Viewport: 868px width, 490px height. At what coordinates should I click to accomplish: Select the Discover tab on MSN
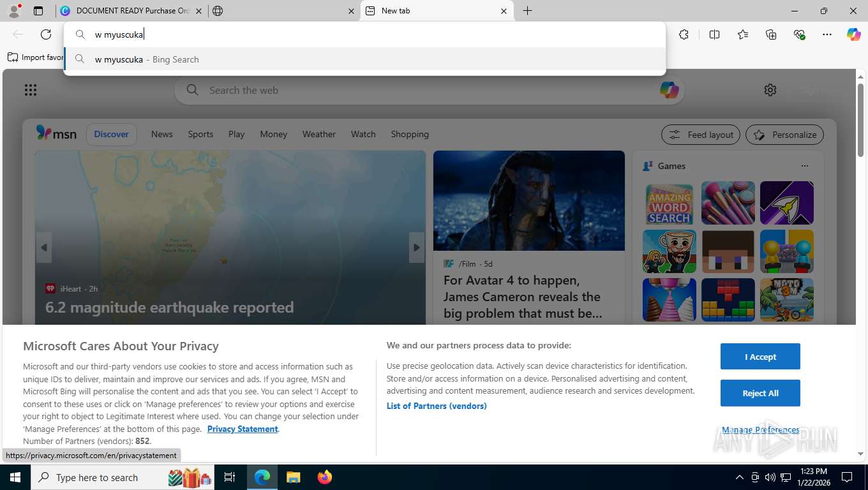pos(112,134)
